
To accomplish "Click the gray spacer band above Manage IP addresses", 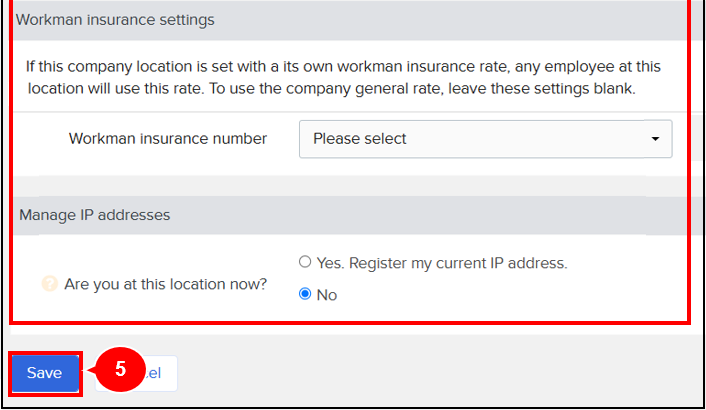I will [350, 186].
